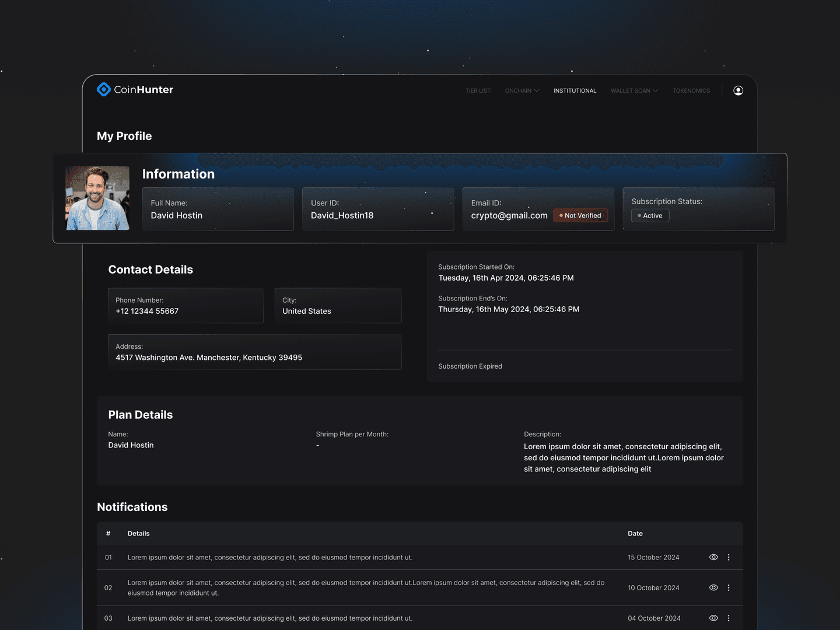
Task: Open the user account profile icon
Action: point(738,90)
